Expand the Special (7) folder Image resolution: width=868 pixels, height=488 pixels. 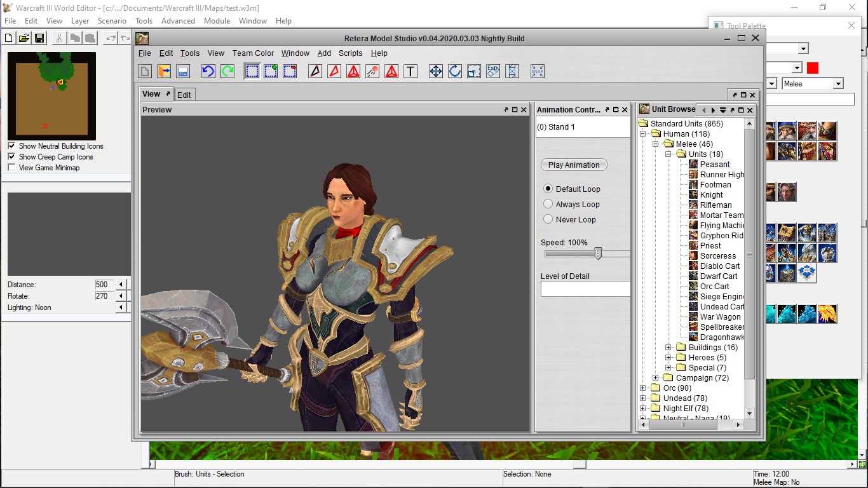click(x=668, y=368)
